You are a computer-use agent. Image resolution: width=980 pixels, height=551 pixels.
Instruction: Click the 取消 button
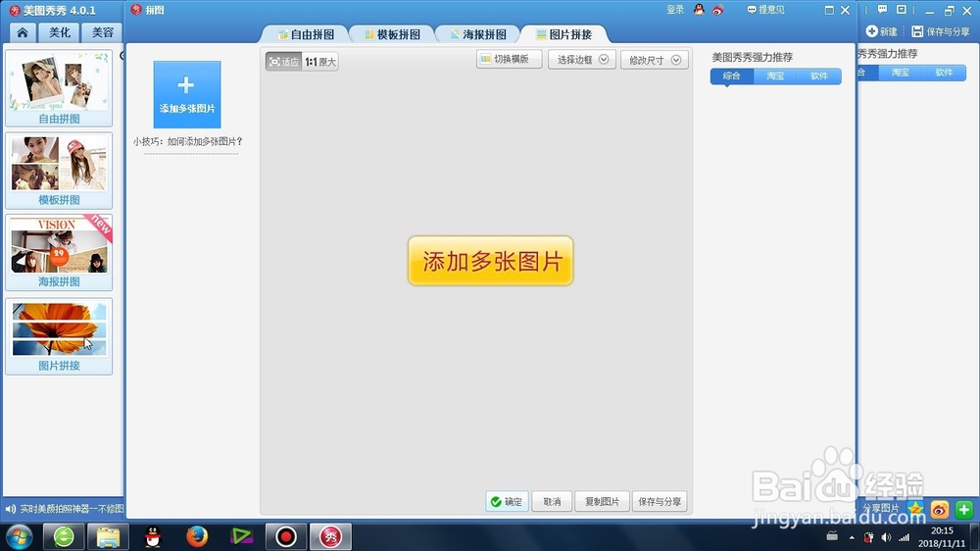[x=552, y=502]
